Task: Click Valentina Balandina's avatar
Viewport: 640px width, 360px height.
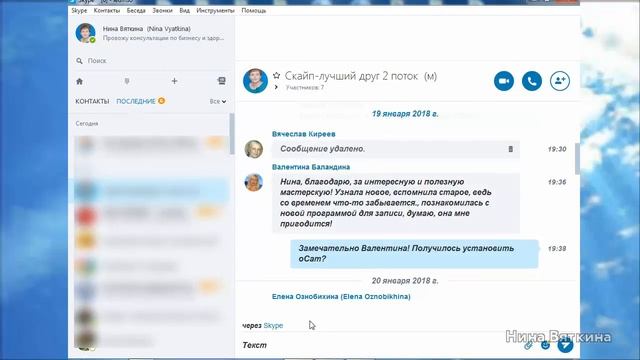Action: coord(253,182)
